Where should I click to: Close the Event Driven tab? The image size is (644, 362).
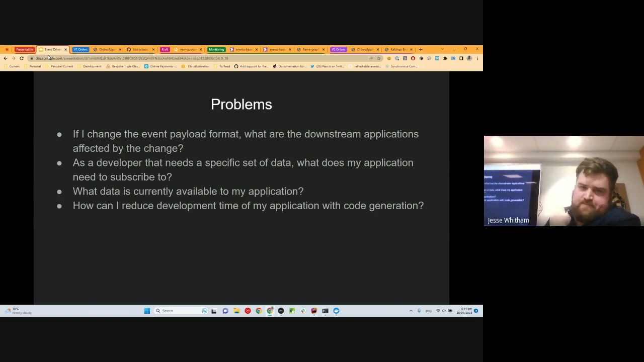(x=65, y=49)
